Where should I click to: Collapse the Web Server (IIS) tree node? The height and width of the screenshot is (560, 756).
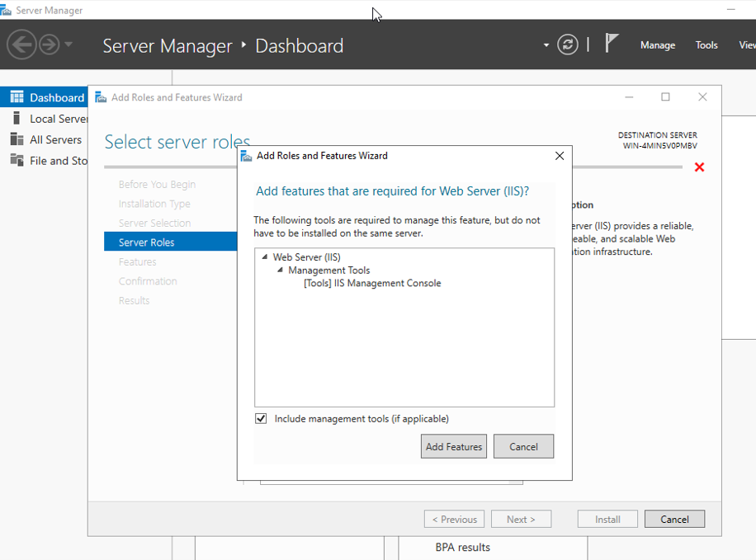point(264,257)
